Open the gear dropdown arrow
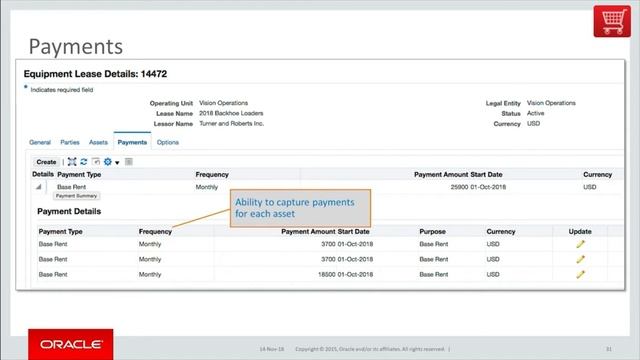 pyautogui.click(x=117, y=162)
